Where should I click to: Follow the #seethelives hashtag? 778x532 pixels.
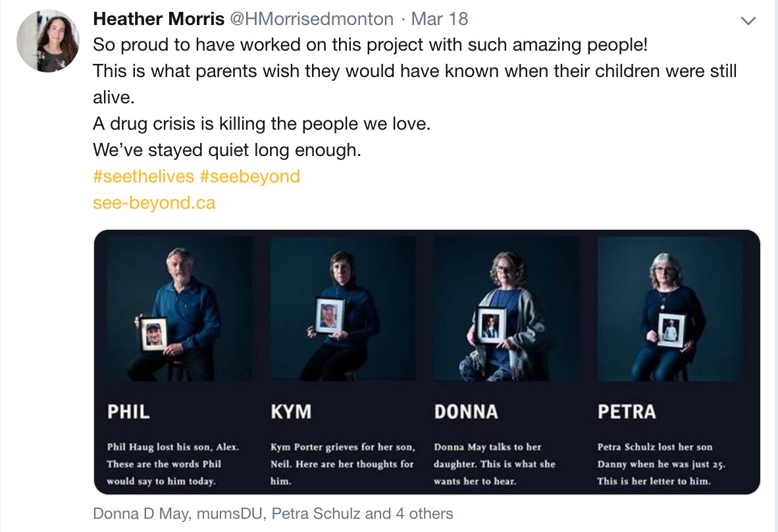(x=143, y=176)
